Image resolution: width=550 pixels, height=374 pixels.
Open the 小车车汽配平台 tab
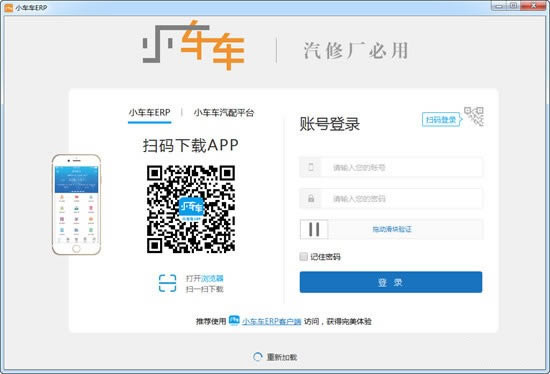tap(224, 113)
